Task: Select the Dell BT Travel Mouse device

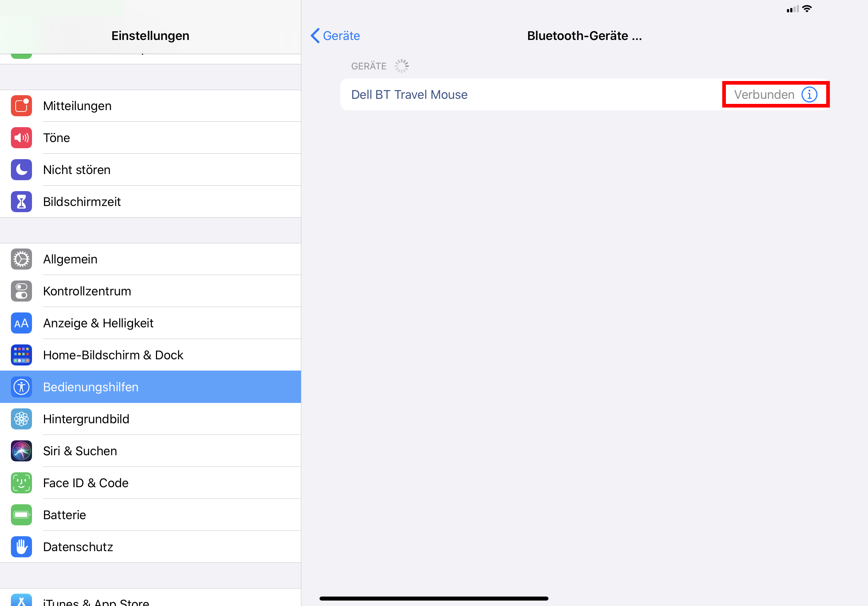Action: tap(409, 94)
